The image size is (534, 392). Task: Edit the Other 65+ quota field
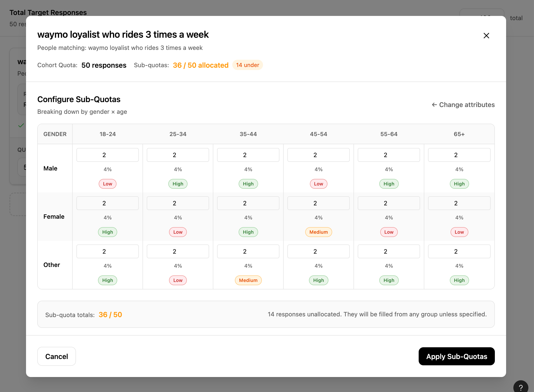pos(459,251)
